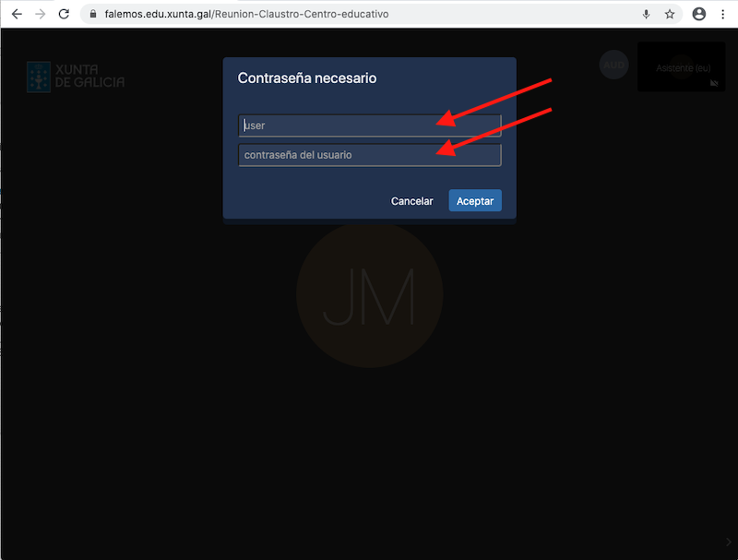The height and width of the screenshot is (560, 738).
Task: Click the camera-off icon on Asistente thumbnail
Action: click(714, 83)
